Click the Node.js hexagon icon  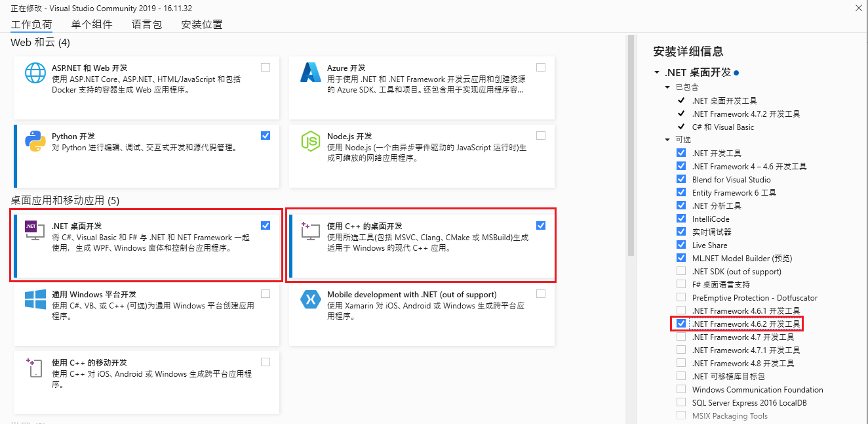pyautogui.click(x=310, y=141)
